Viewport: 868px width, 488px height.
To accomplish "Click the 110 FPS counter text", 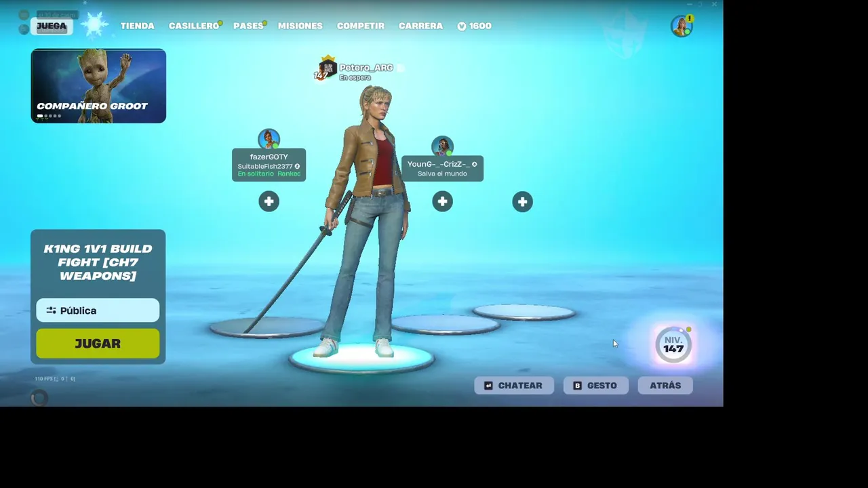I will click(55, 379).
